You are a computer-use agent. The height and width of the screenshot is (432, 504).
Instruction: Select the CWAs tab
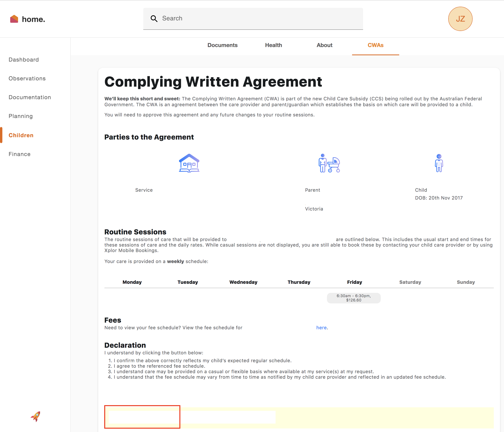[x=375, y=45]
